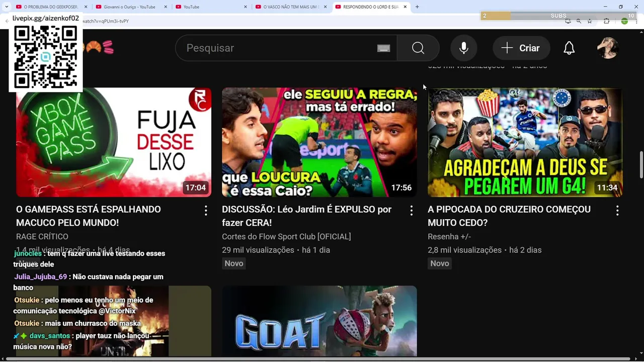The image size is (644, 362).
Task: Open a new browser tab
Action: tap(417, 7)
